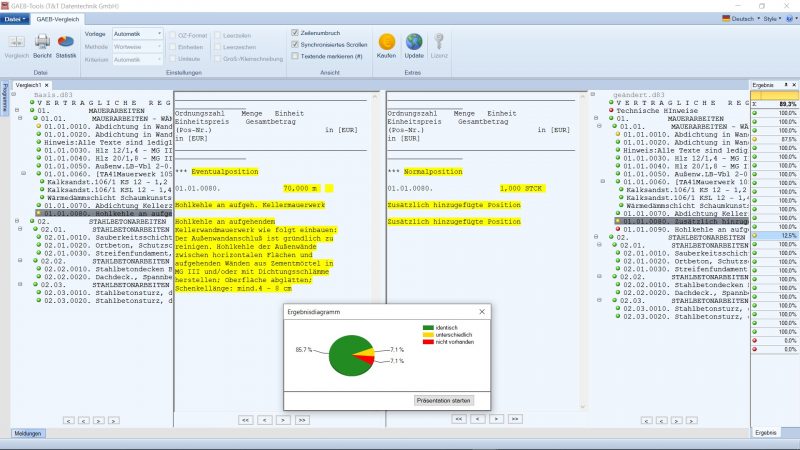Go to previous difference in left text pane

click(264, 420)
